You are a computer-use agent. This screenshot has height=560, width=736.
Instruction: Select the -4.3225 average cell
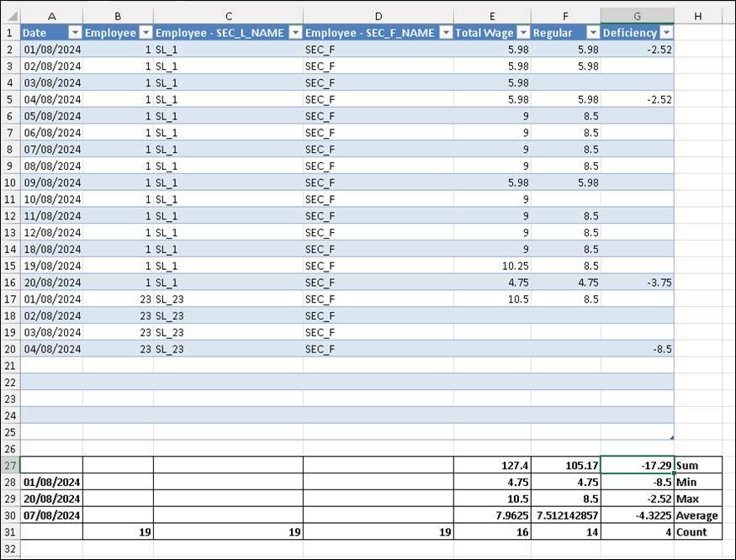(638, 515)
